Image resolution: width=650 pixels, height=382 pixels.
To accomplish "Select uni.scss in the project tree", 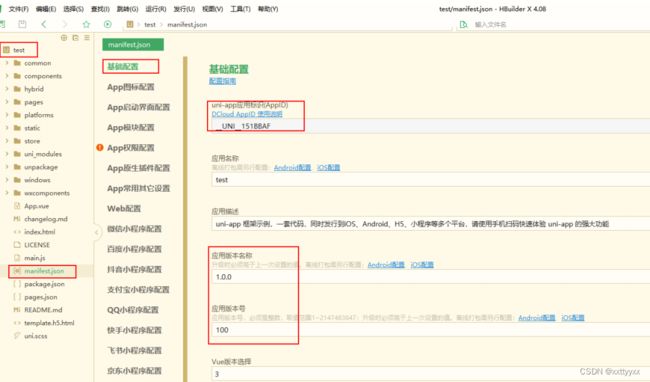I will tap(36, 336).
